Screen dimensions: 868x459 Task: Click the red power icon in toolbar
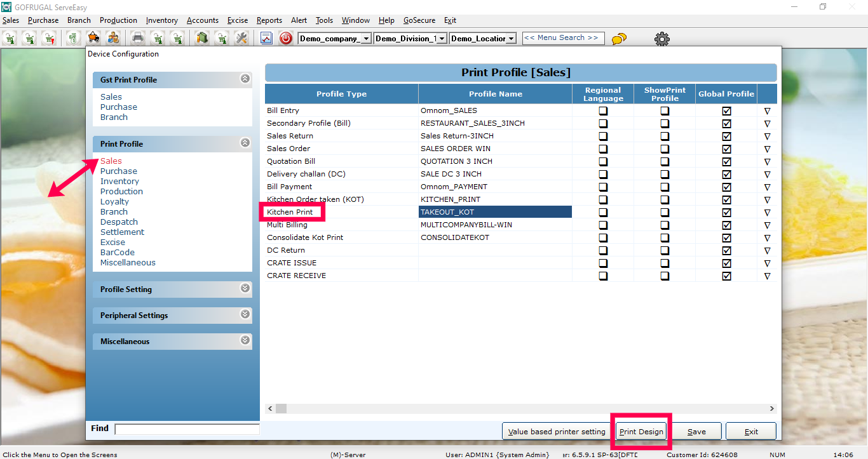(286, 39)
